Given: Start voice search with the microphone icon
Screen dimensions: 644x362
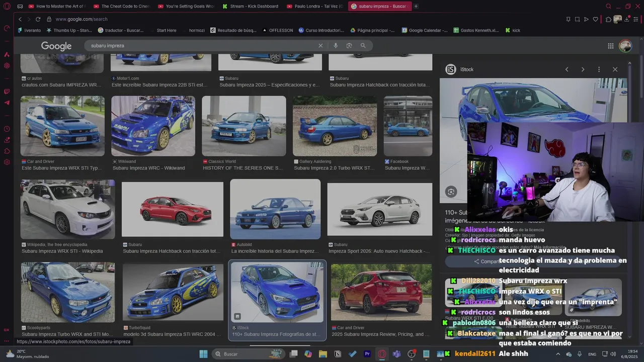Looking at the screenshot, I should coord(336,45).
